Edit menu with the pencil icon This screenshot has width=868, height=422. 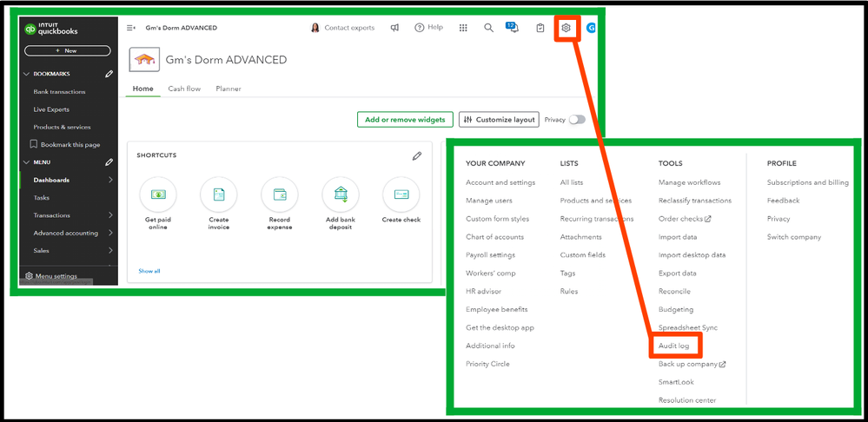tap(109, 162)
